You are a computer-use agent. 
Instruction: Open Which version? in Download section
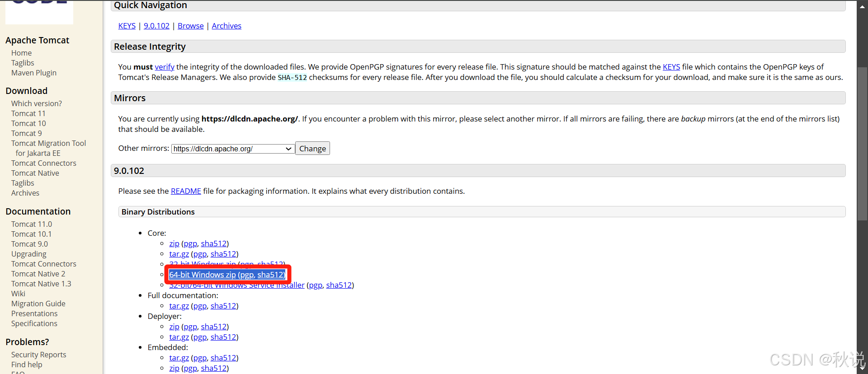(37, 103)
